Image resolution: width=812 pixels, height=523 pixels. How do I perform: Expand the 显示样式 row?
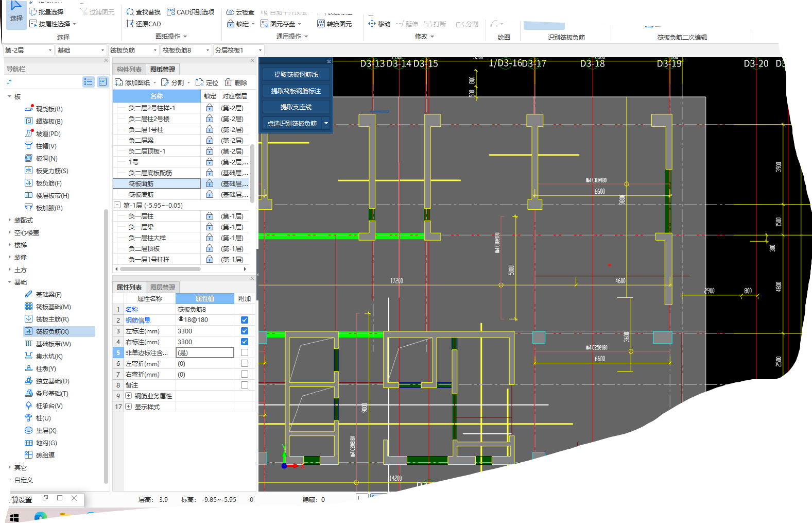pyautogui.click(x=129, y=407)
